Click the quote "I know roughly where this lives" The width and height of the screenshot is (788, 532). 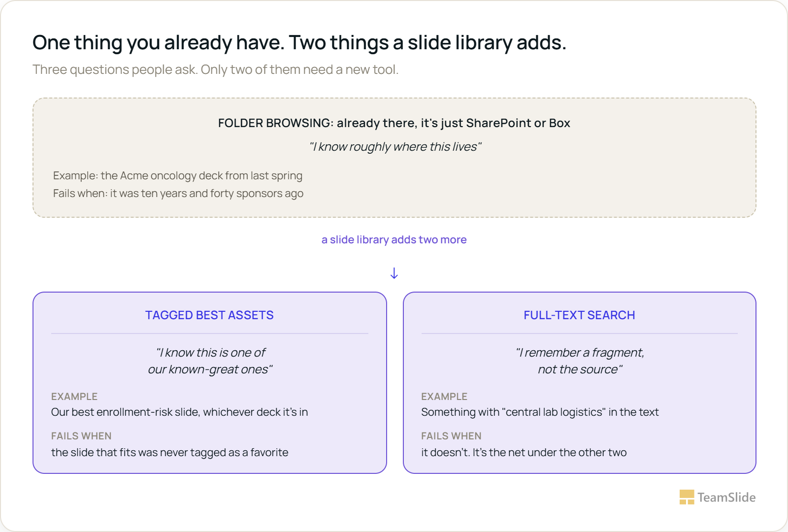[395, 147]
